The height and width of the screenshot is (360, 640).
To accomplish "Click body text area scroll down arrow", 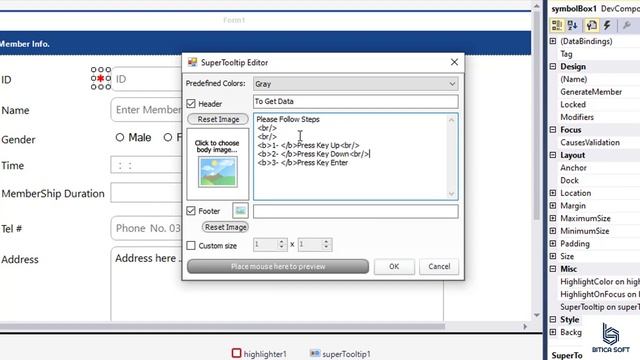I will [x=451, y=194].
